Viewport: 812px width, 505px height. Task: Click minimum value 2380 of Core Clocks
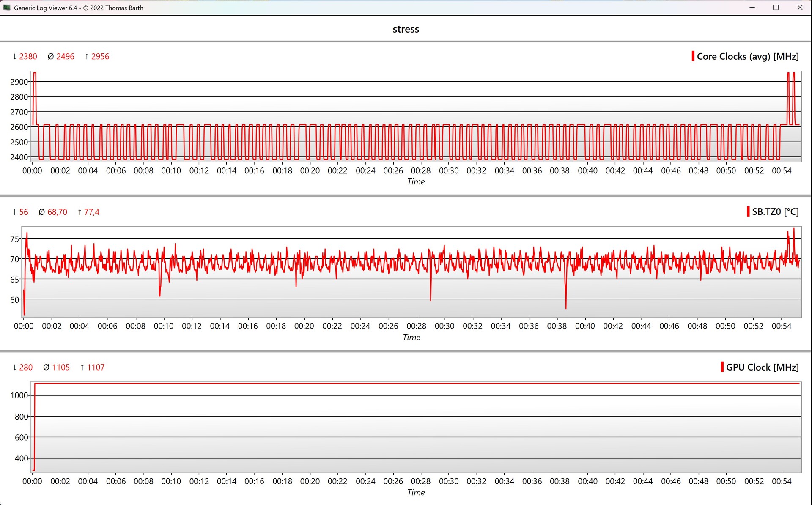click(x=28, y=56)
